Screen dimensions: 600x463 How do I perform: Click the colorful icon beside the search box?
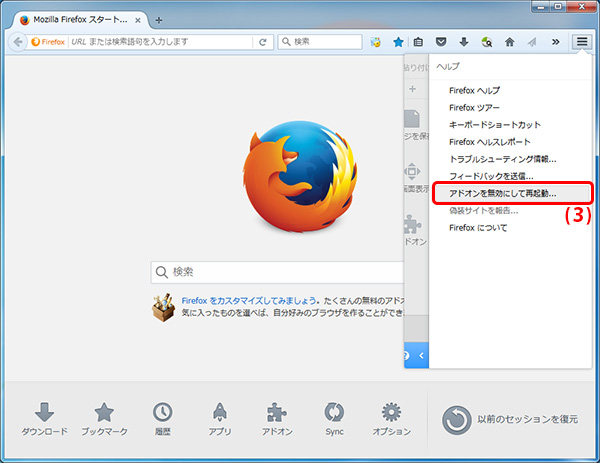[376, 42]
